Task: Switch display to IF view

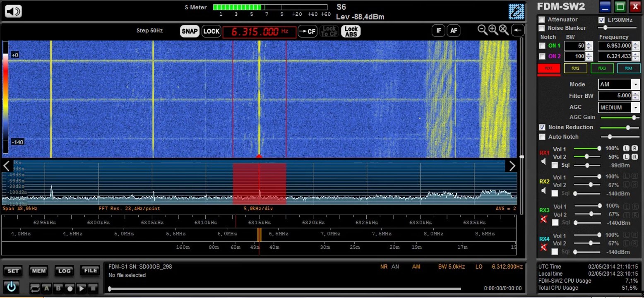Action: coord(438,30)
